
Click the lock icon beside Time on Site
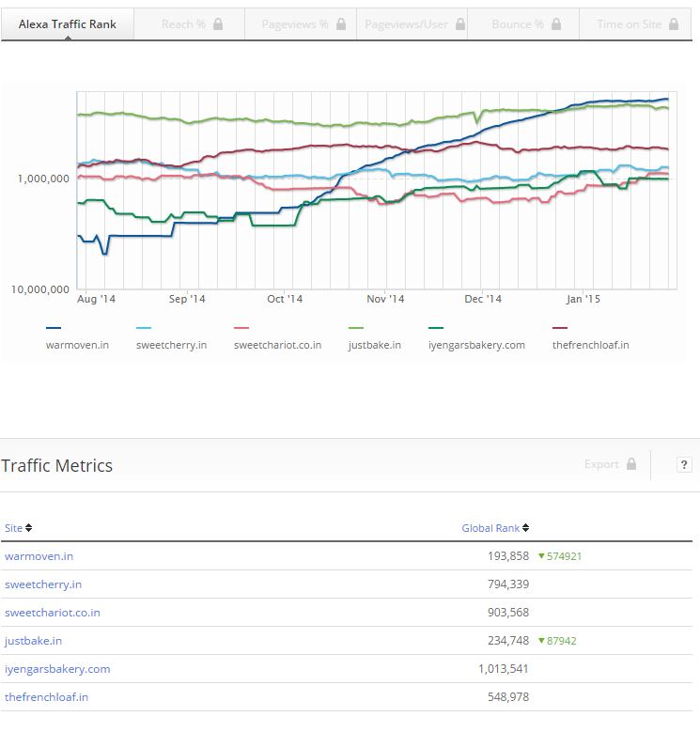point(674,23)
